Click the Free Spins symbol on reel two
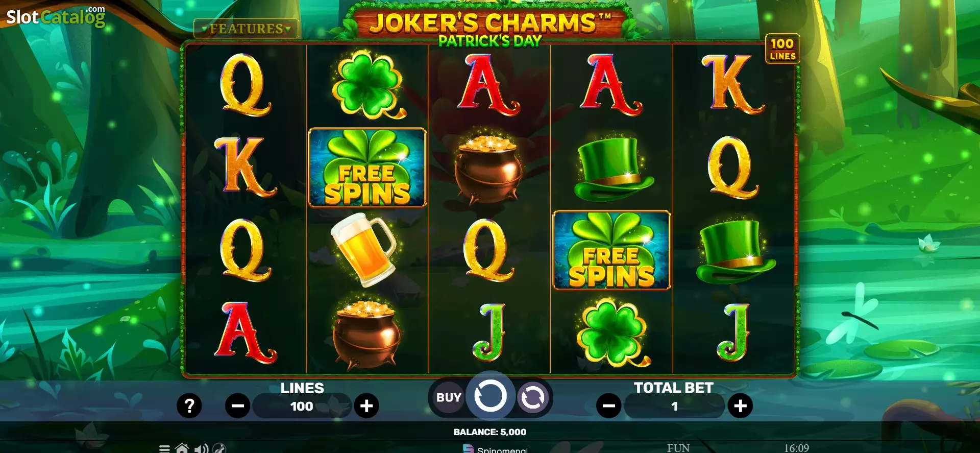 [367, 168]
